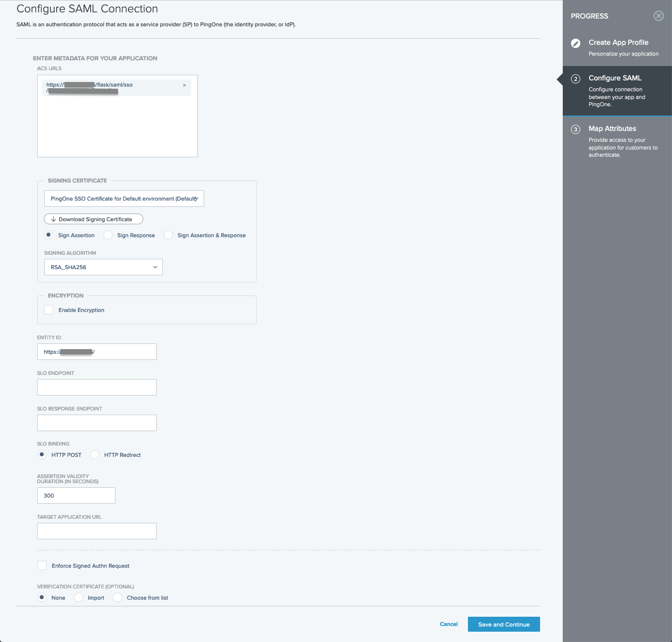Click the download arrow to get the signing certificate
Viewport: 672px width, 642px height.
point(53,219)
